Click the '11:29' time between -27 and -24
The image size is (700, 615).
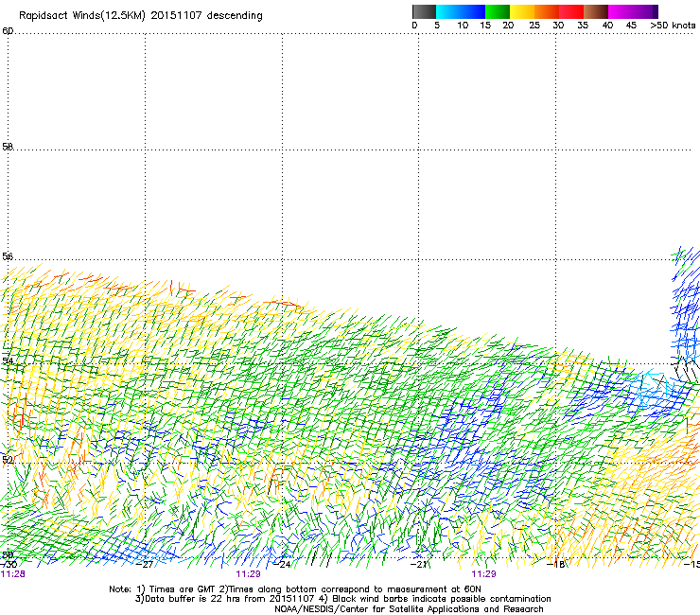point(248,574)
